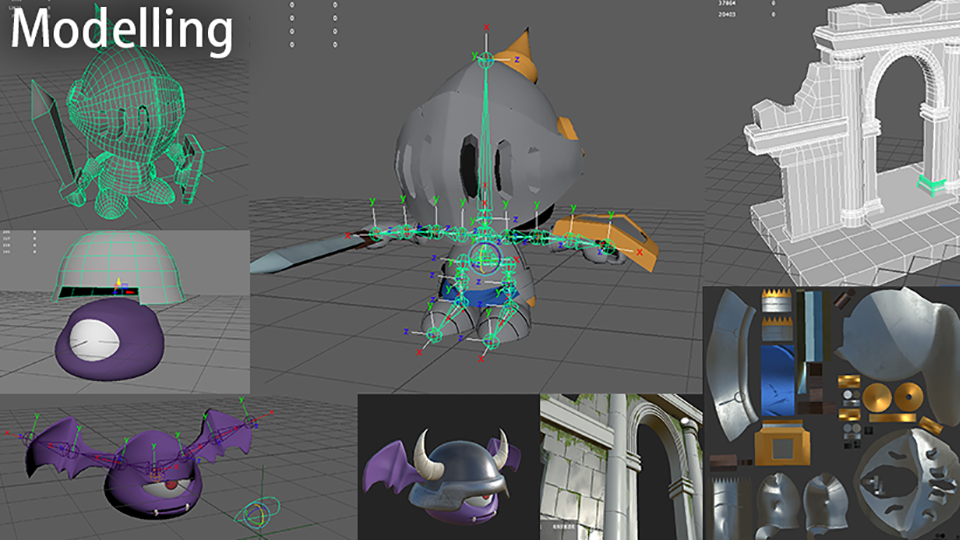This screenshot has height=540, width=960.
Task: Click the "Modelling" title text
Action: [x=122, y=29]
